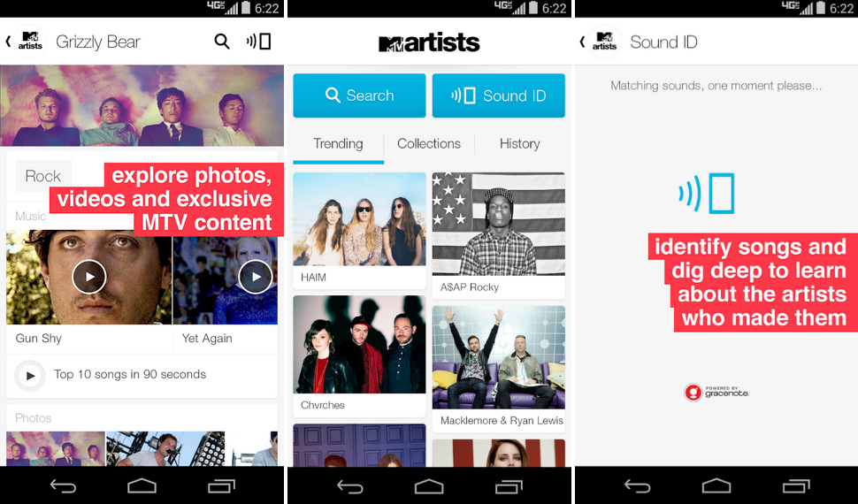Image resolution: width=858 pixels, height=504 pixels.
Task: Select the Rock genre tag
Action: [x=43, y=176]
